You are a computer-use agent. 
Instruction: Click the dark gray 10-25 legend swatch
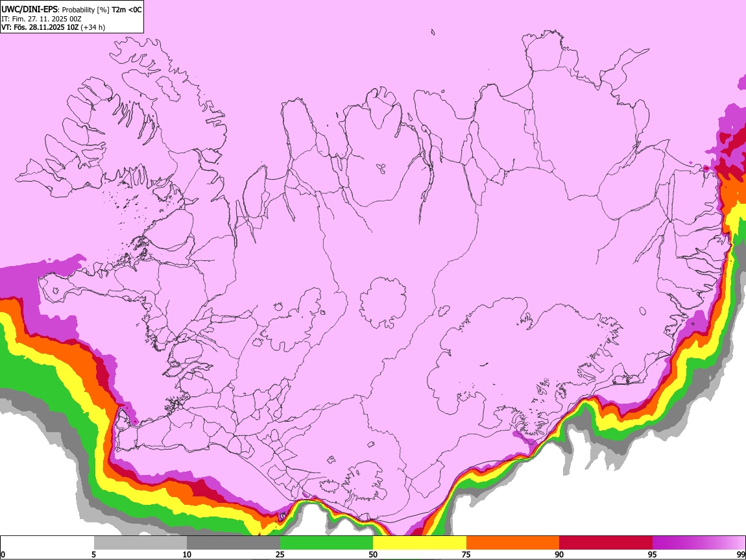[x=234, y=543]
